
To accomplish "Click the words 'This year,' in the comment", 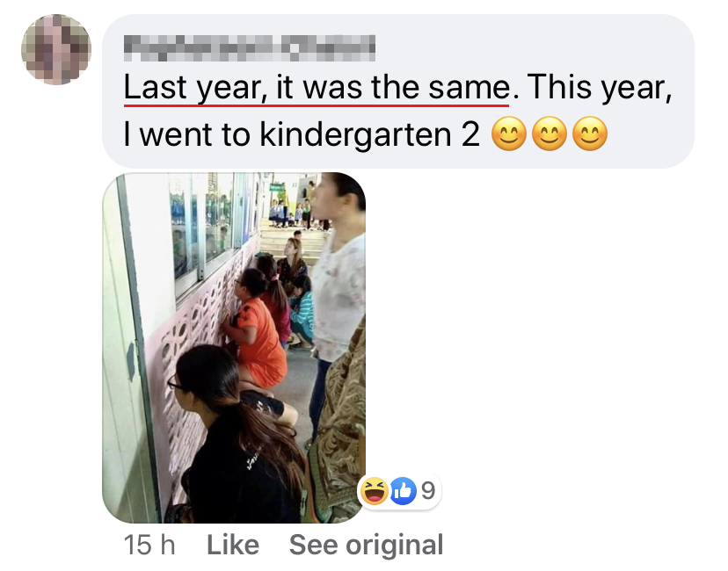I will [x=600, y=88].
